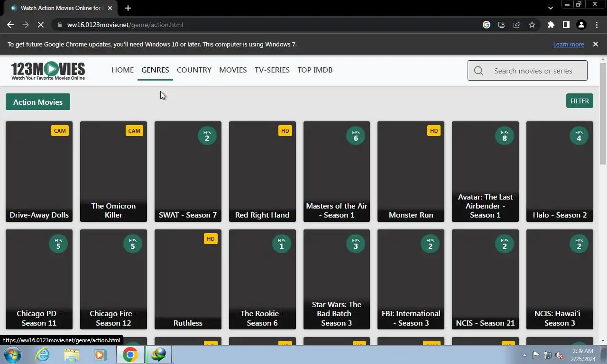Open Chicago PD - Season 11 card
This screenshot has width=607, height=364.
[39, 280]
